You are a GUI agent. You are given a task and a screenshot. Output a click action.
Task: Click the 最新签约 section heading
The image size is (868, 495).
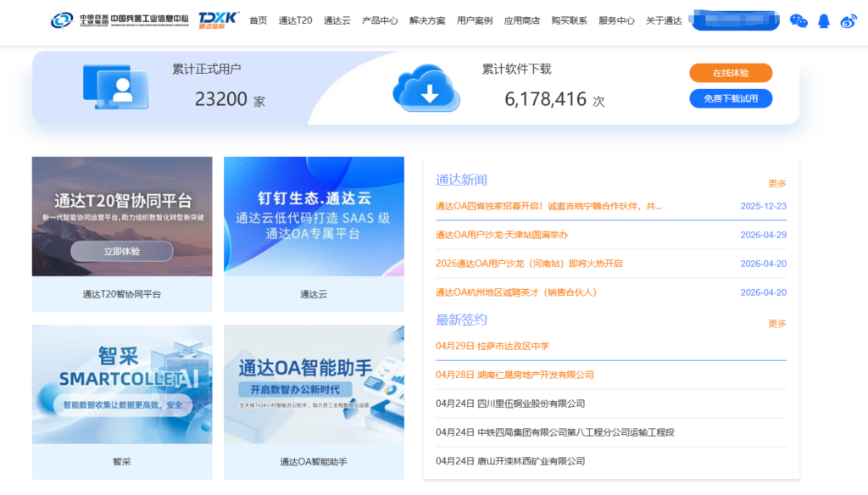[x=461, y=320]
